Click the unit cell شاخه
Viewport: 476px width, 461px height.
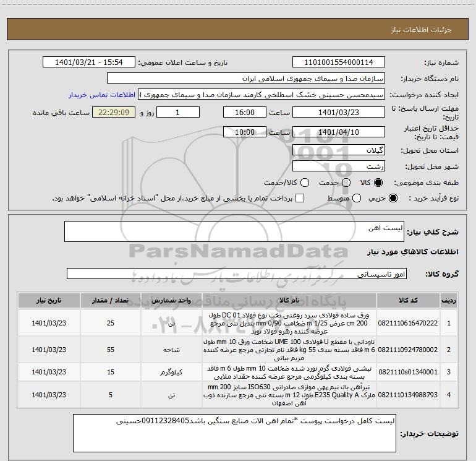tap(171, 350)
